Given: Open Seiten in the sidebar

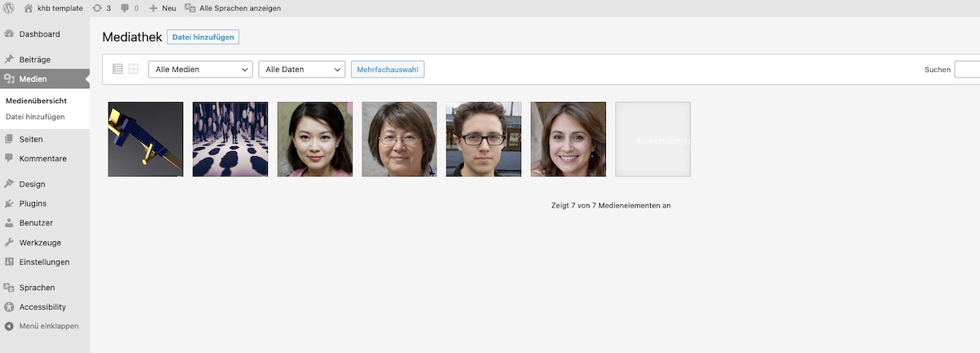Looking at the screenshot, I should click(31, 139).
